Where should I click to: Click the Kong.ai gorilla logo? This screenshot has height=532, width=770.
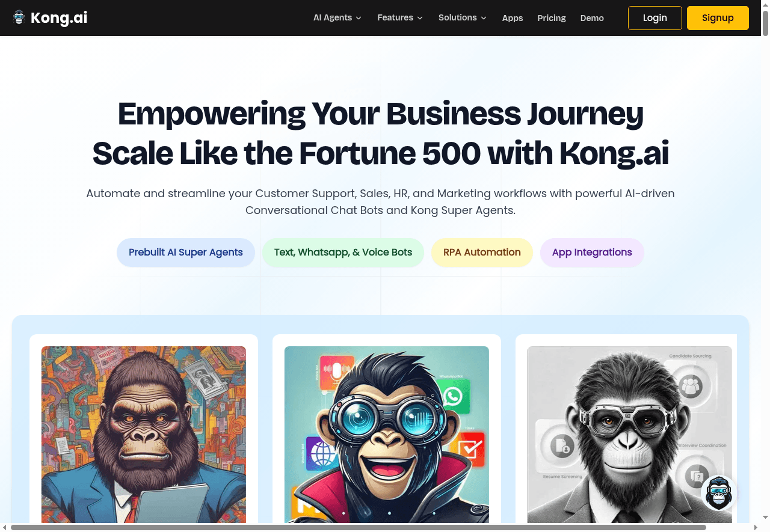point(19,17)
